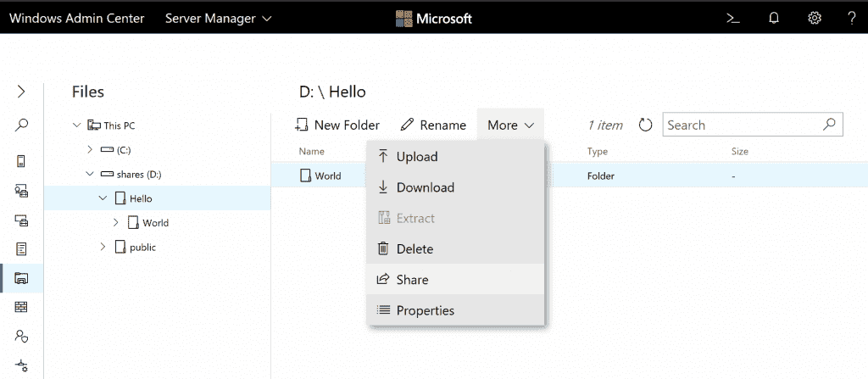This screenshot has height=379, width=868.
Task: Open the Certificates icon in sidebar
Action: coord(21,191)
